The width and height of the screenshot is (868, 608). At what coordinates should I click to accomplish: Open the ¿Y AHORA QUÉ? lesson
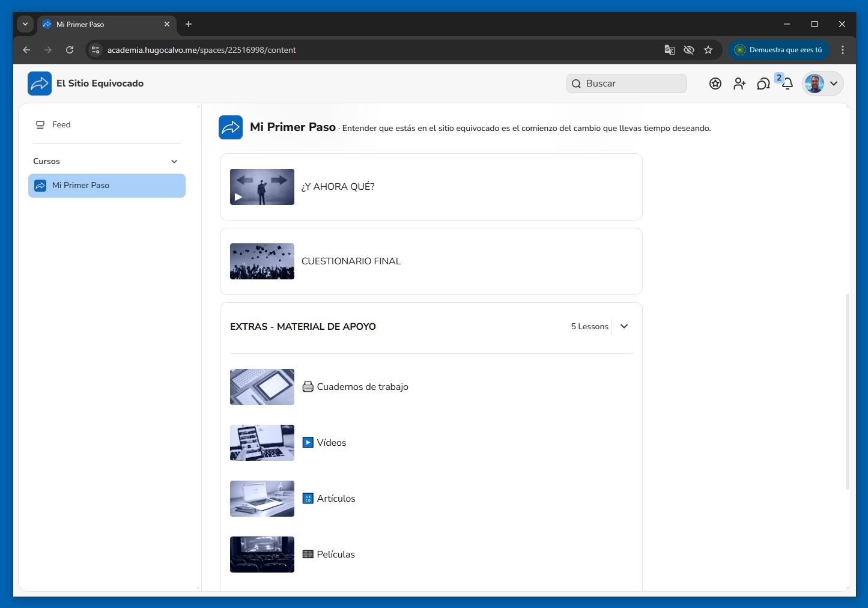coord(431,187)
